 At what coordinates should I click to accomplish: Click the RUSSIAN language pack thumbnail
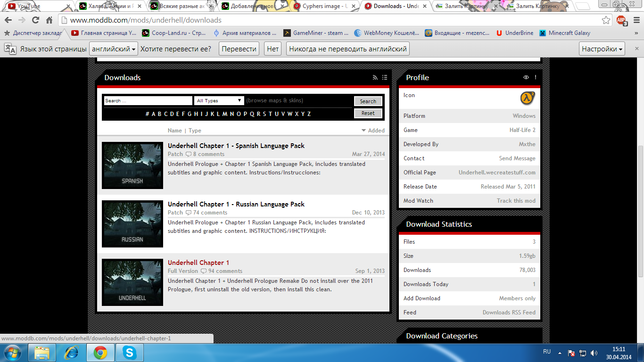pos(132,224)
